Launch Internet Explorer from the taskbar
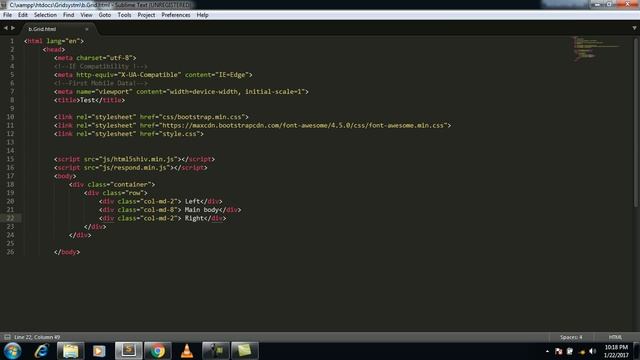640x360 pixels. click(x=41, y=351)
